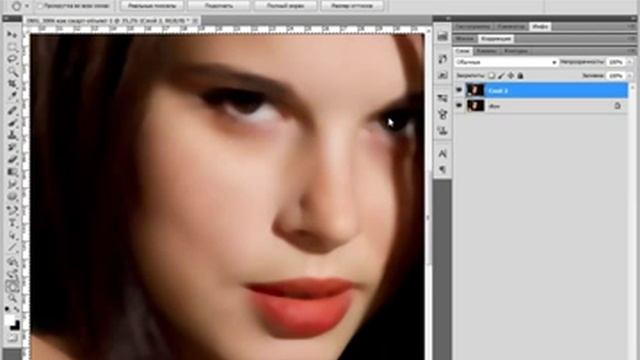Image resolution: width=640 pixels, height=360 pixels.
Task: Select the Eyedropper tool
Action: point(12,97)
